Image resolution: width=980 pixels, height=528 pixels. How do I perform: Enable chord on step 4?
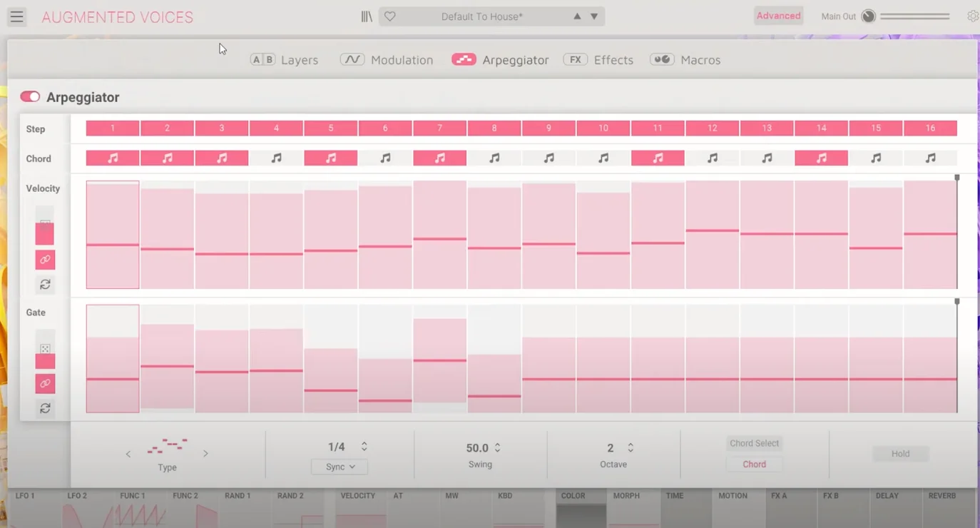276,158
